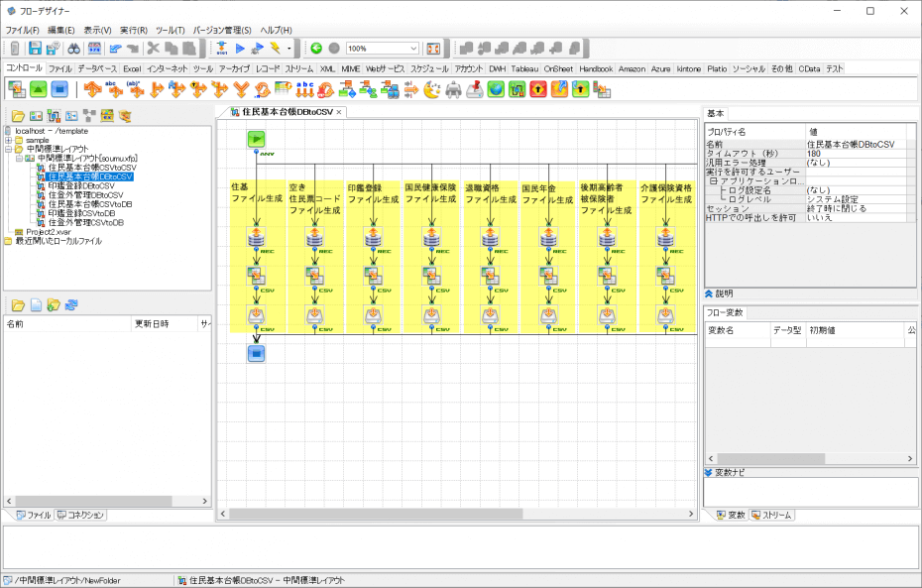
Task: Click the fit-to-window icon beside zoom box
Action: (x=433, y=49)
